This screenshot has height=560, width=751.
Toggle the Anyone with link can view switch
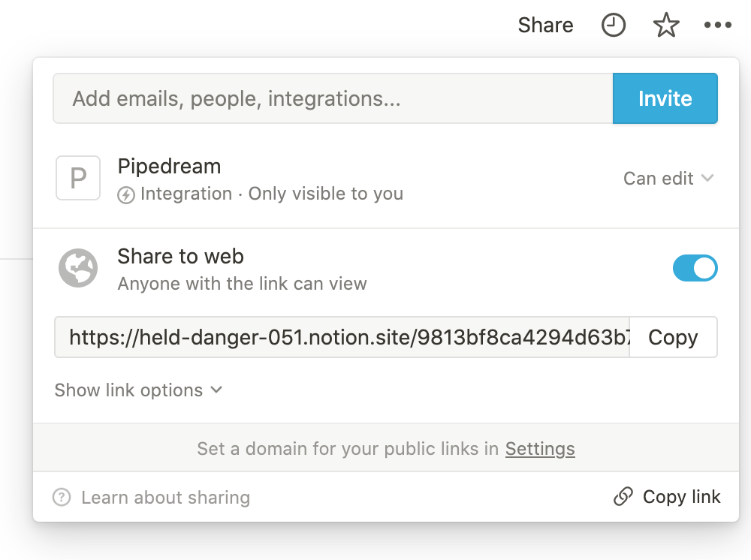[695, 268]
